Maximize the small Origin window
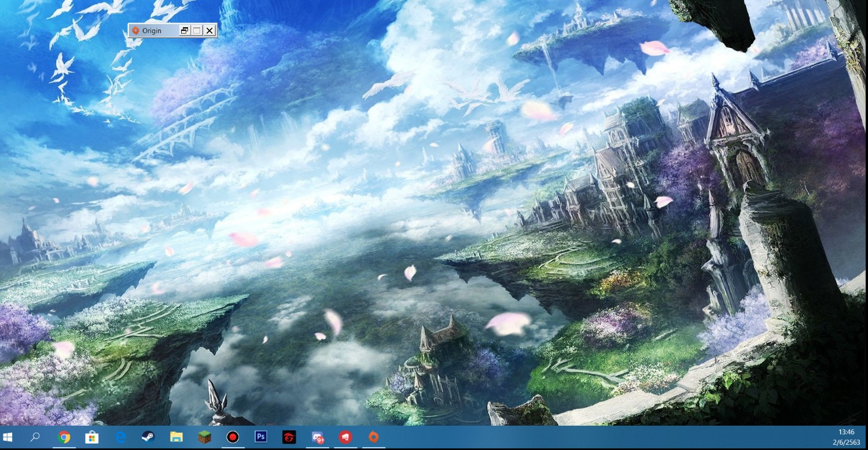The image size is (868, 450). pos(197,31)
